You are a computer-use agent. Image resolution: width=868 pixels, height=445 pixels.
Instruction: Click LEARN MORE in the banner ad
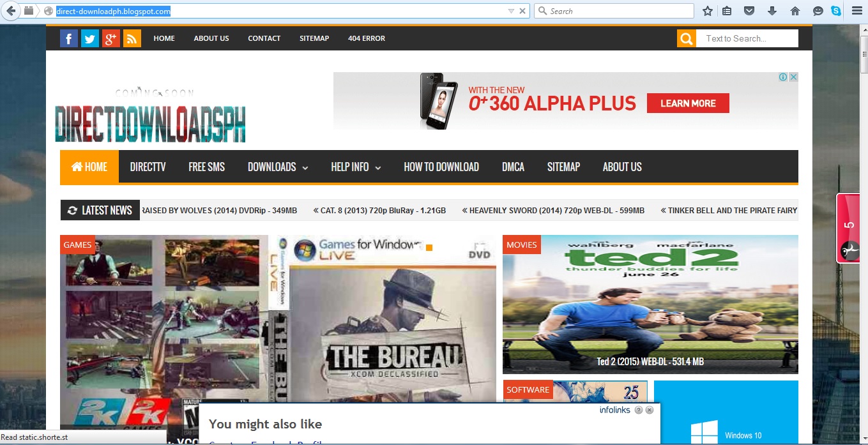(688, 103)
